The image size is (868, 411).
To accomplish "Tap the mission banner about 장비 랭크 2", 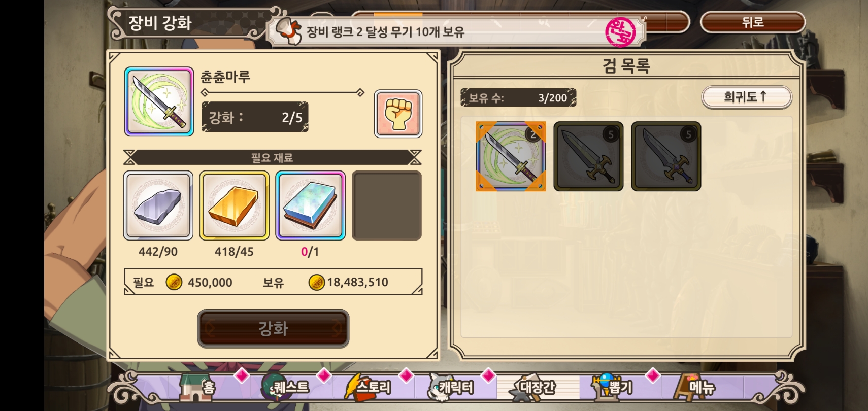I will (x=457, y=31).
